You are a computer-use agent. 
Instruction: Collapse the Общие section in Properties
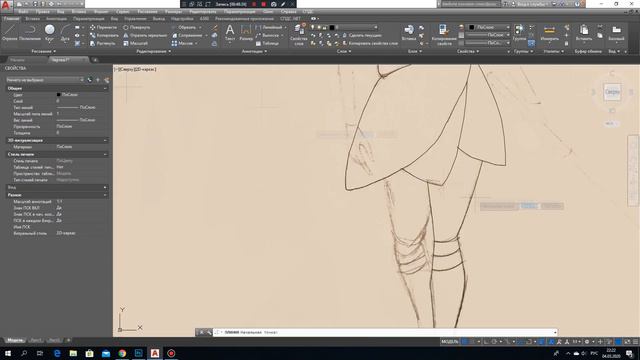click(x=105, y=88)
